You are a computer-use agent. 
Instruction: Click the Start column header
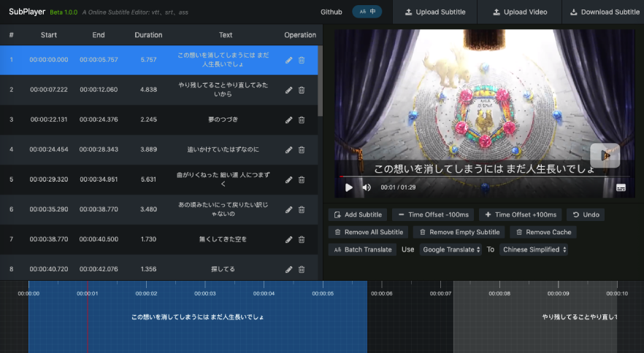(49, 35)
